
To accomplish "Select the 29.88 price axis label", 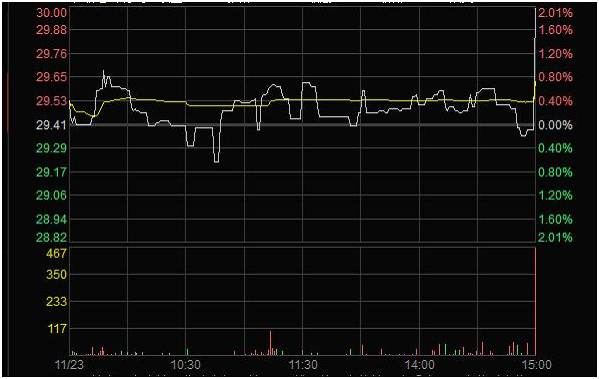I will [x=52, y=30].
